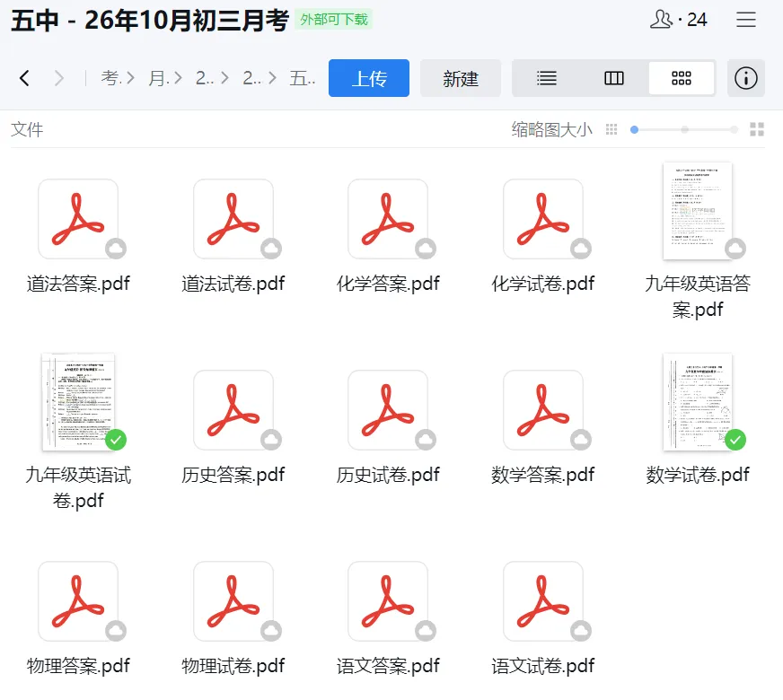Click the small grid thumbnail size icon

[x=611, y=130]
